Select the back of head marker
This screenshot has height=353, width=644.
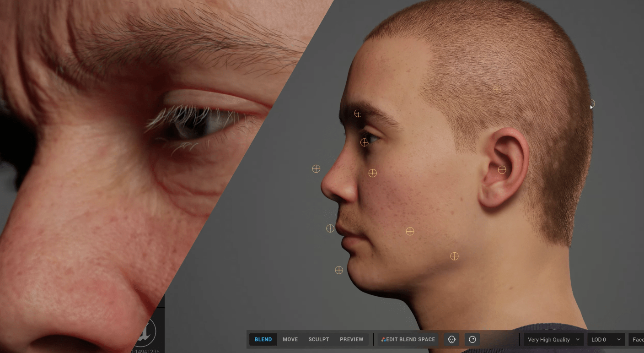[x=592, y=103]
